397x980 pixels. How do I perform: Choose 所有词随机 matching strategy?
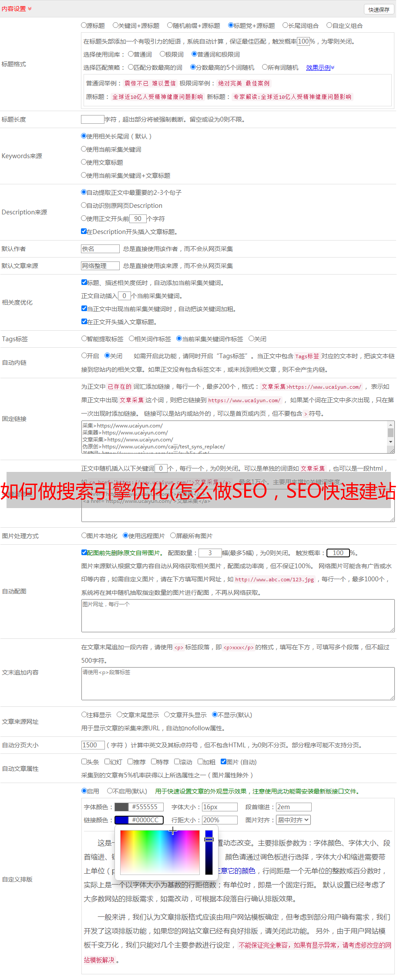265,67
